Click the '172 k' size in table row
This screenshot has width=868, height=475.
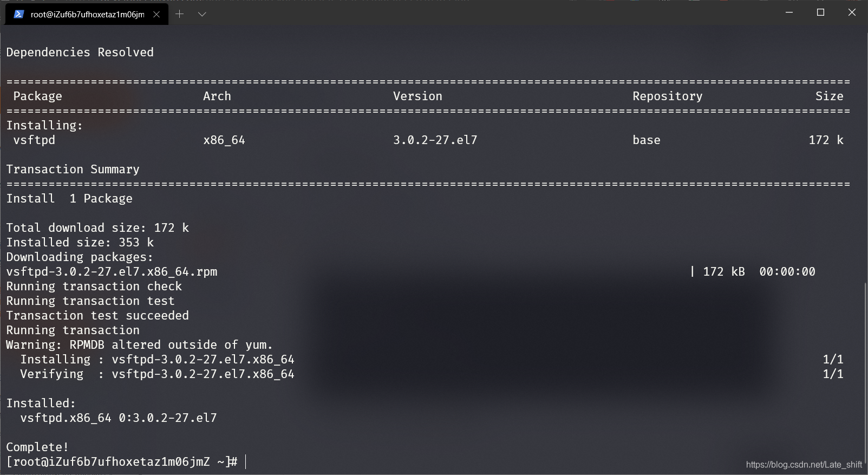tap(826, 140)
